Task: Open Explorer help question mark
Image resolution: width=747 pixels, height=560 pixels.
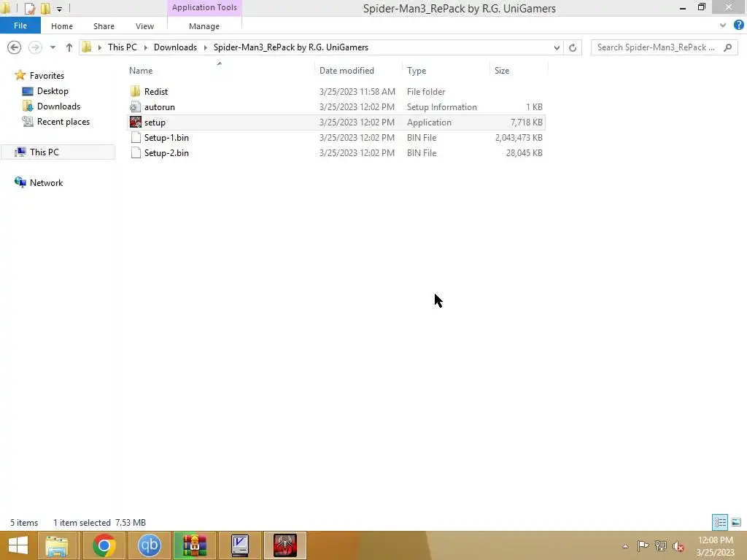Action: (739, 26)
